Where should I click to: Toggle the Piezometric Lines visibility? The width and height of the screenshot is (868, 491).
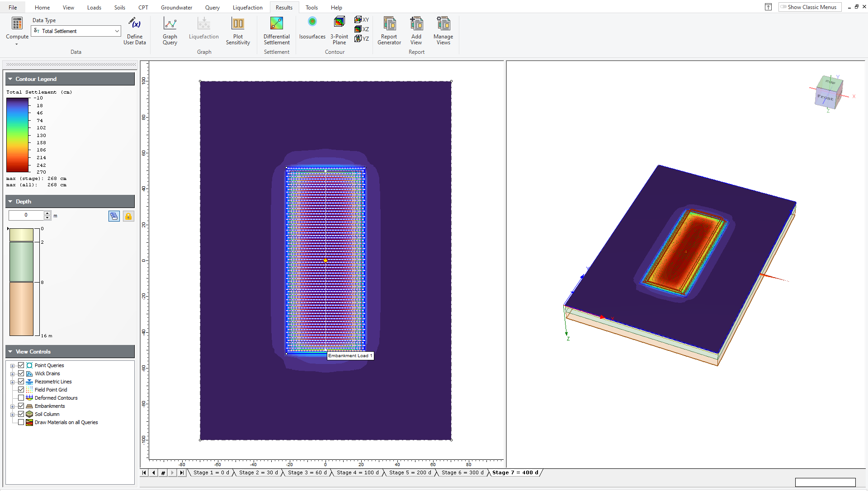tap(21, 381)
